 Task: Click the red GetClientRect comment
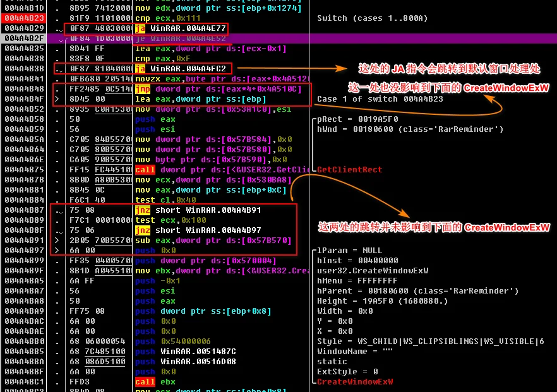tap(350, 170)
